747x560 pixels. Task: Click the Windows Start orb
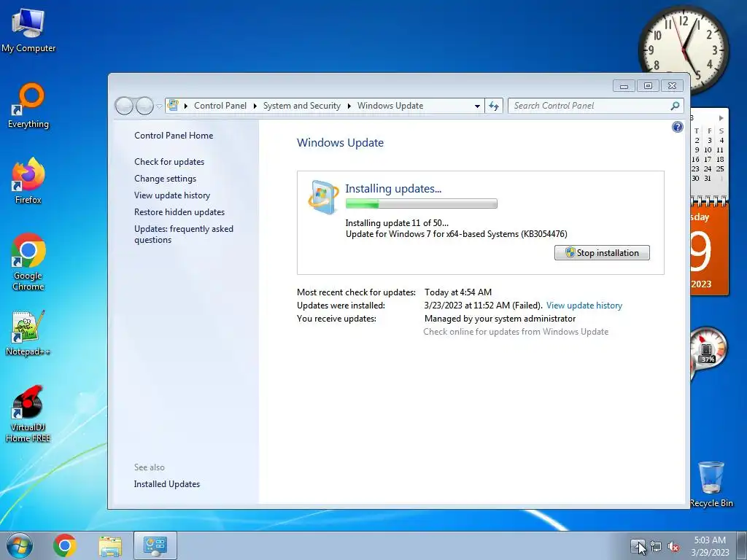point(20,545)
